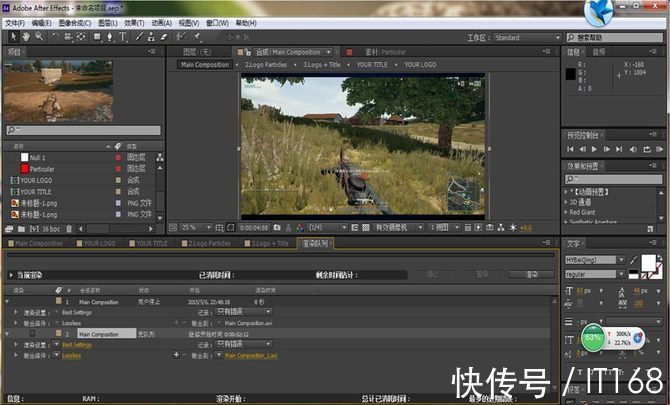
Task: Click the orange +0.0 exposure value
Action: click(526, 228)
